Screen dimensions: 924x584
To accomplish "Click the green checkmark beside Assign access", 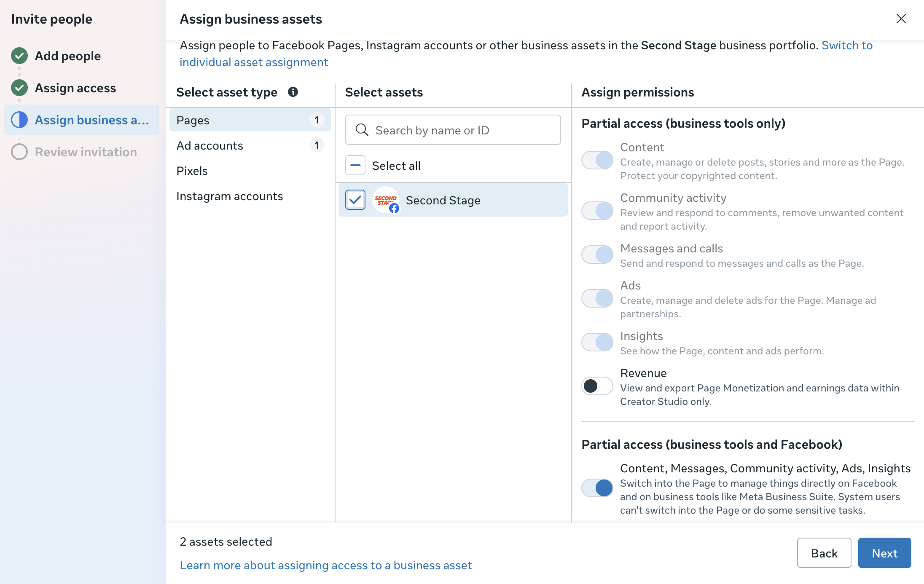I will click(x=19, y=88).
